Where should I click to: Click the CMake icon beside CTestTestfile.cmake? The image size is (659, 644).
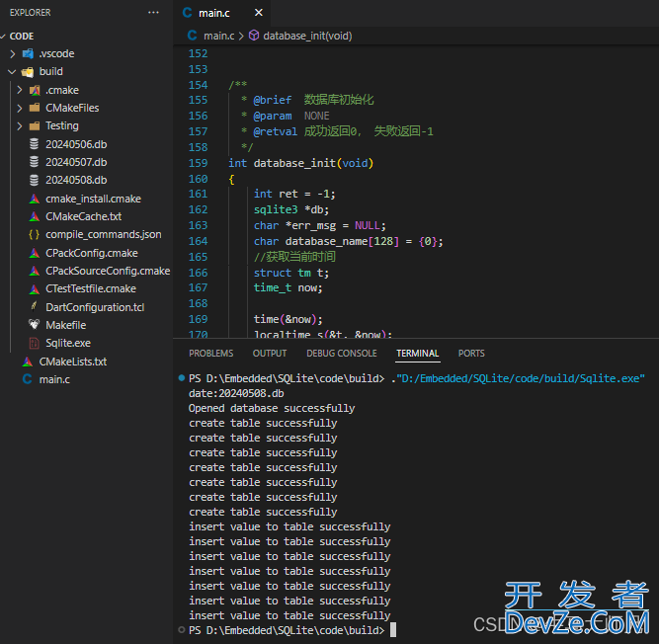pos(35,289)
